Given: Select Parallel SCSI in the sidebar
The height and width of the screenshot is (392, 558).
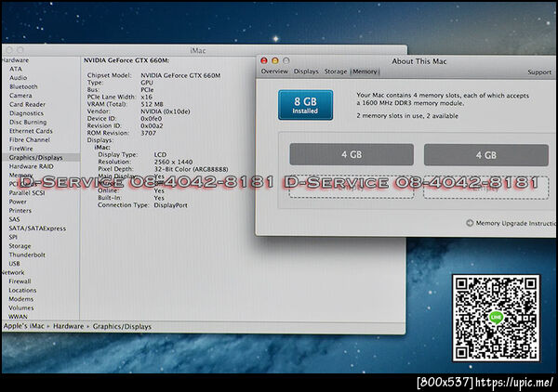Looking at the screenshot, I should (x=27, y=193).
